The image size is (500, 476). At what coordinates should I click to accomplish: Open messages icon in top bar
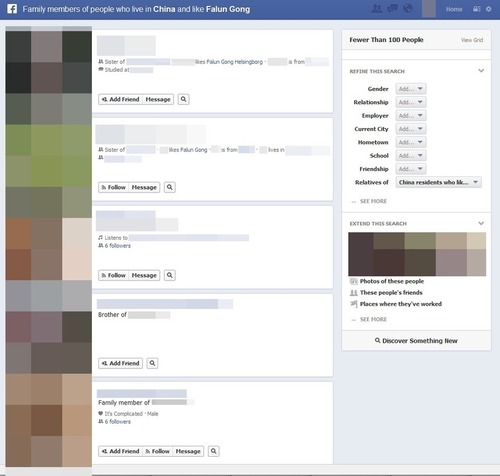(x=392, y=9)
